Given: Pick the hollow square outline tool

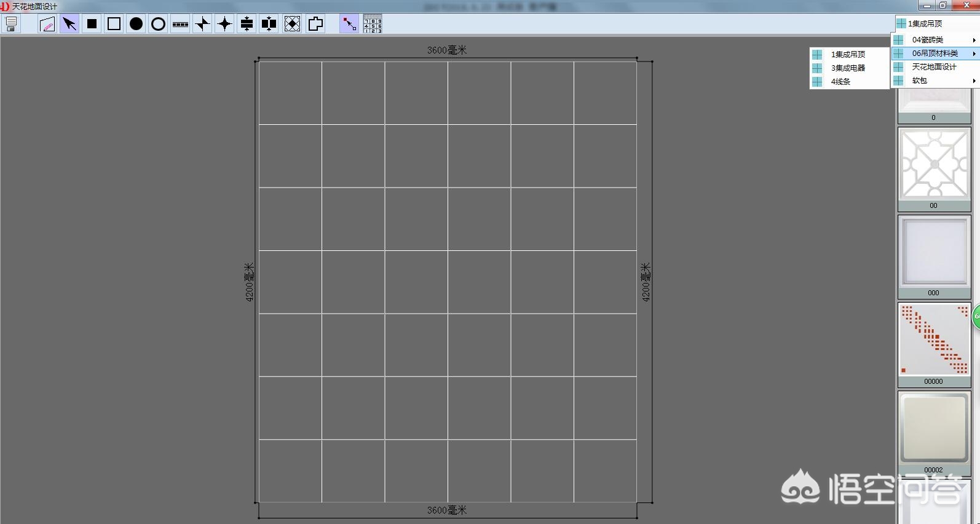Looking at the screenshot, I should pyautogui.click(x=114, y=24).
